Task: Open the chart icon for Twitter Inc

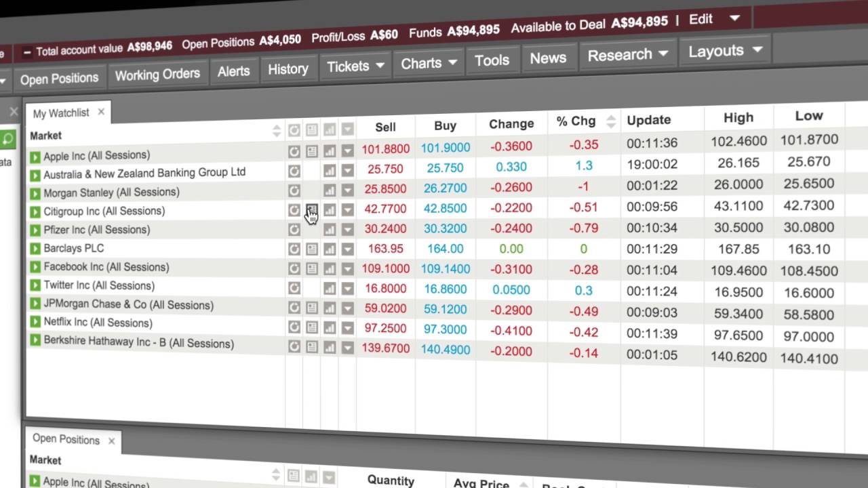Action: (330, 289)
